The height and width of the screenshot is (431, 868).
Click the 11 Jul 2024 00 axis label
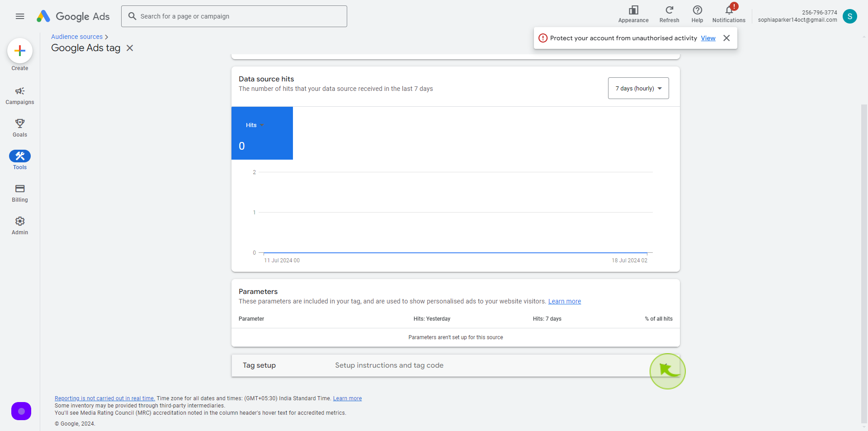click(x=282, y=260)
